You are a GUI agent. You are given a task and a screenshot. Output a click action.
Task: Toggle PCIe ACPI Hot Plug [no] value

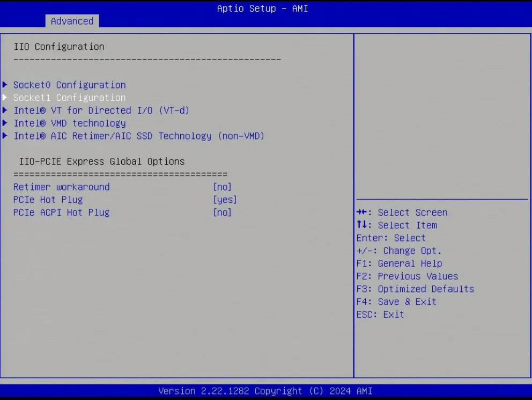[222, 212]
